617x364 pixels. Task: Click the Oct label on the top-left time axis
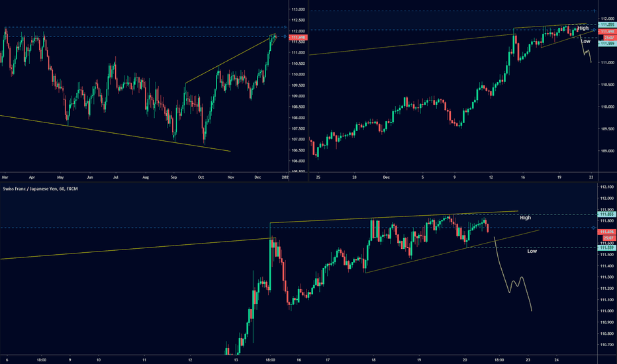(x=201, y=177)
